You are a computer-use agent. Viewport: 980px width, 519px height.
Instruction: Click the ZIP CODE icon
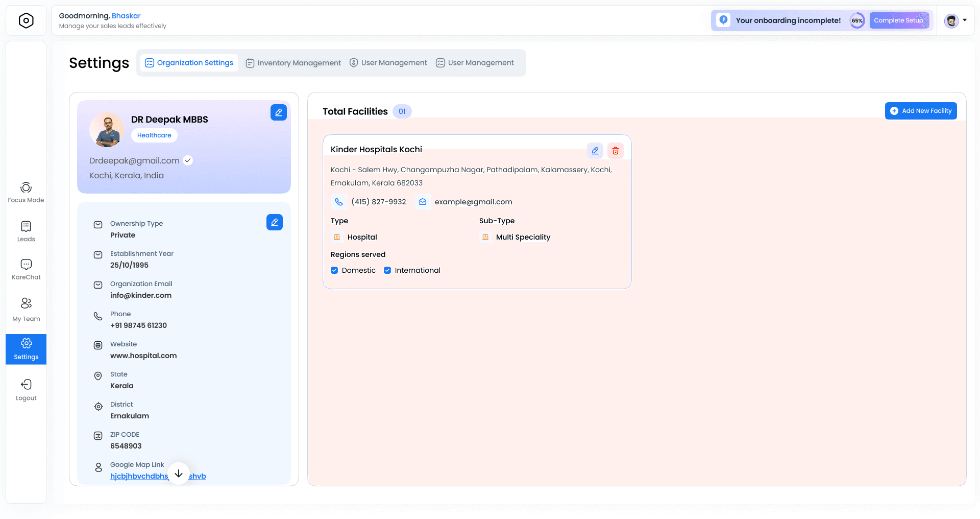[x=98, y=436]
